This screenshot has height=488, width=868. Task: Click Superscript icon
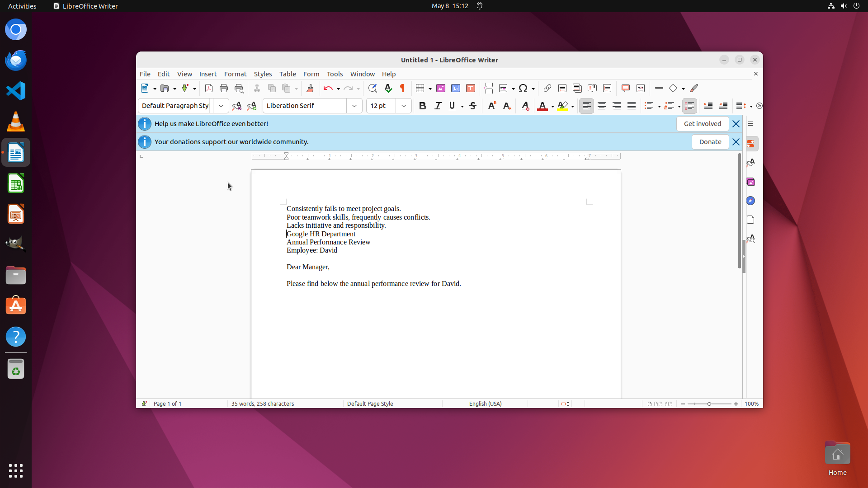tap(492, 106)
